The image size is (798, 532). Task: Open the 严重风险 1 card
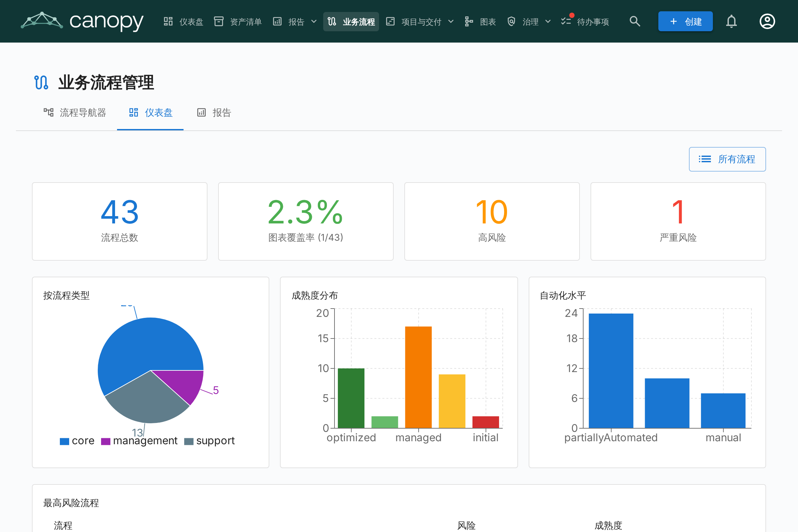(x=678, y=221)
